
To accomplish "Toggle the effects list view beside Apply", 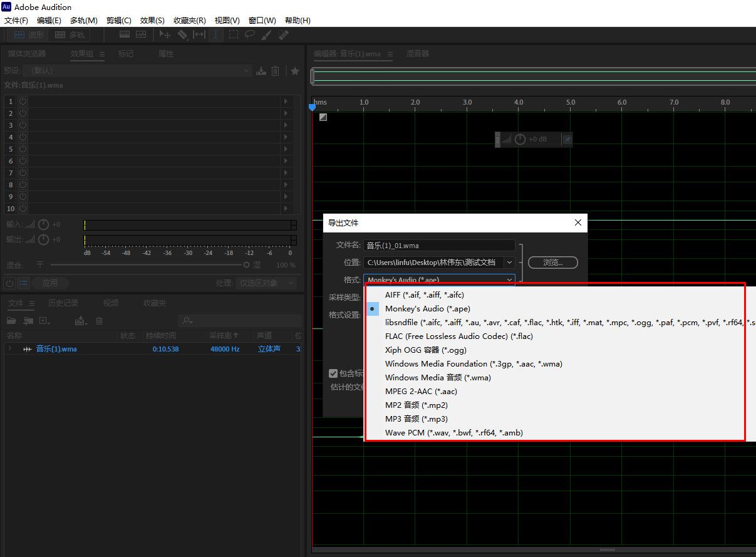I will coord(24,283).
